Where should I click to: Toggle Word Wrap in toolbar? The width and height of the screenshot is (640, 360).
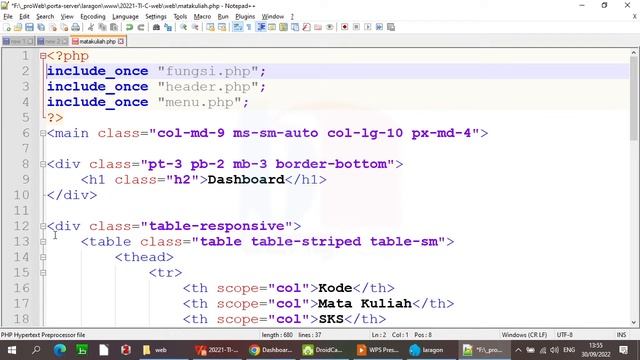[x=238, y=27]
